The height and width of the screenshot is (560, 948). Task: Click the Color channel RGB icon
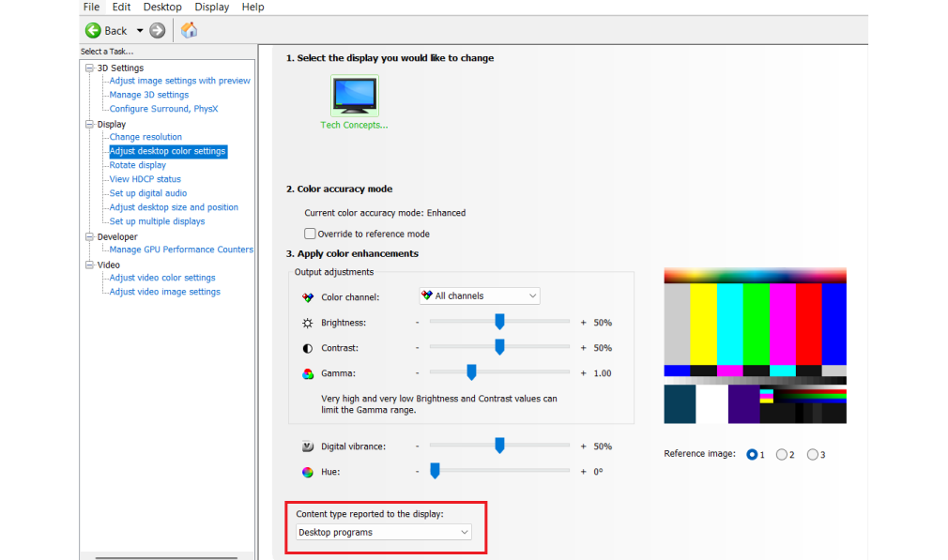pos(308,297)
